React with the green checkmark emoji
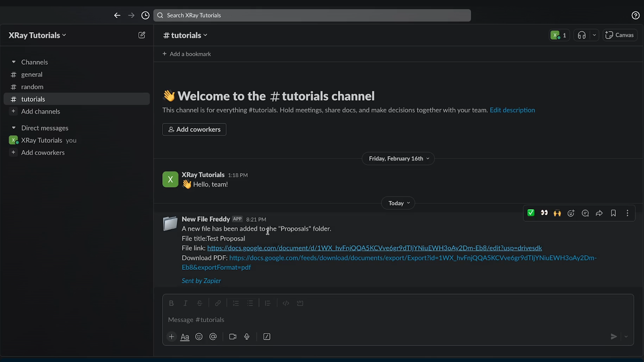644x362 pixels. coord(531,213)
